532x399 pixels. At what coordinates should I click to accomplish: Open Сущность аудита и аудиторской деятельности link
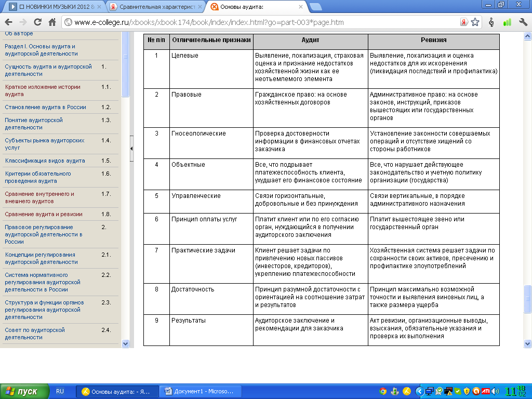point(48,70)
